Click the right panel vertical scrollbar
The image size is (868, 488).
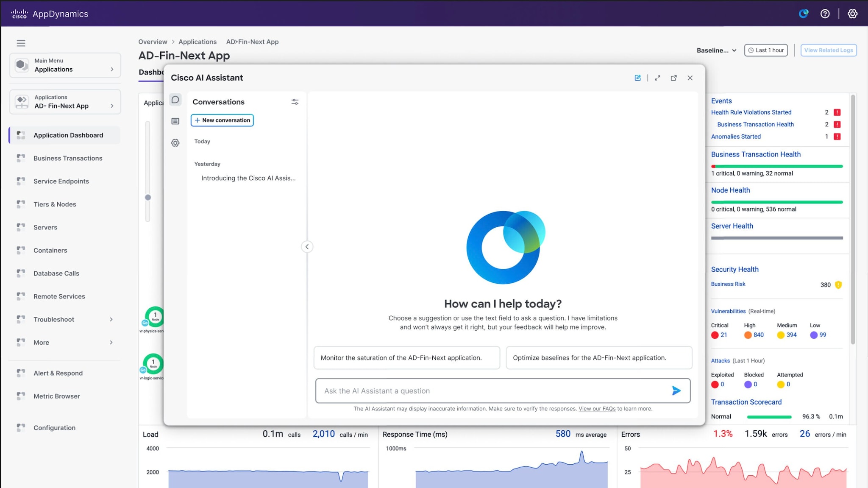pyautogui.click(x=853, y=219)
